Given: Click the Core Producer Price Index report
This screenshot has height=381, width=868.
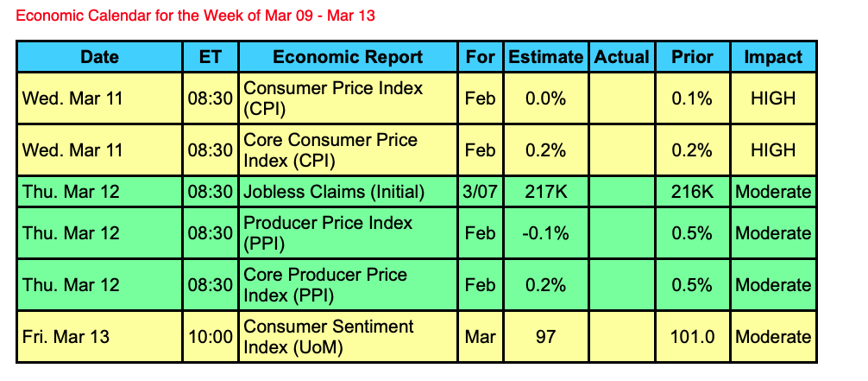Looking at the screenshot, I should coord(326,285).
